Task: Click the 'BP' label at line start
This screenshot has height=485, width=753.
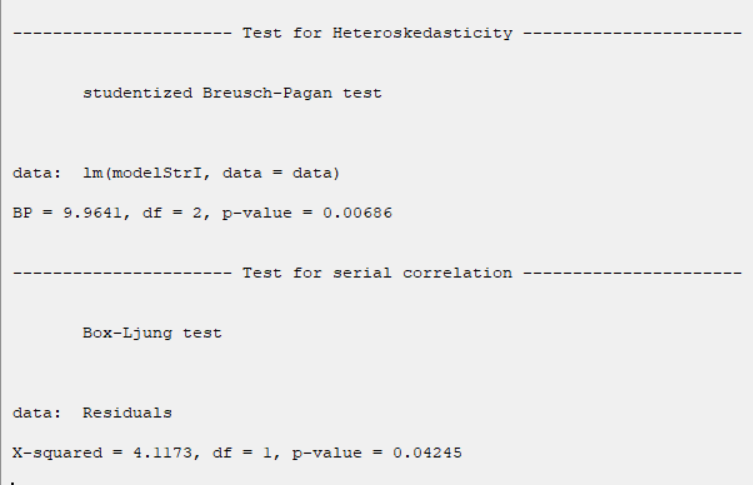Action: point(23,213)
